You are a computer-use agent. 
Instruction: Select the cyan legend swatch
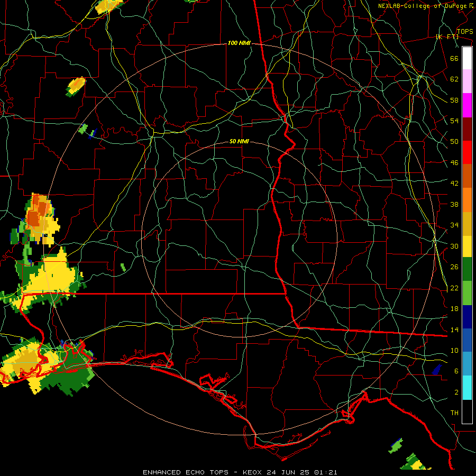pos(467,388)
